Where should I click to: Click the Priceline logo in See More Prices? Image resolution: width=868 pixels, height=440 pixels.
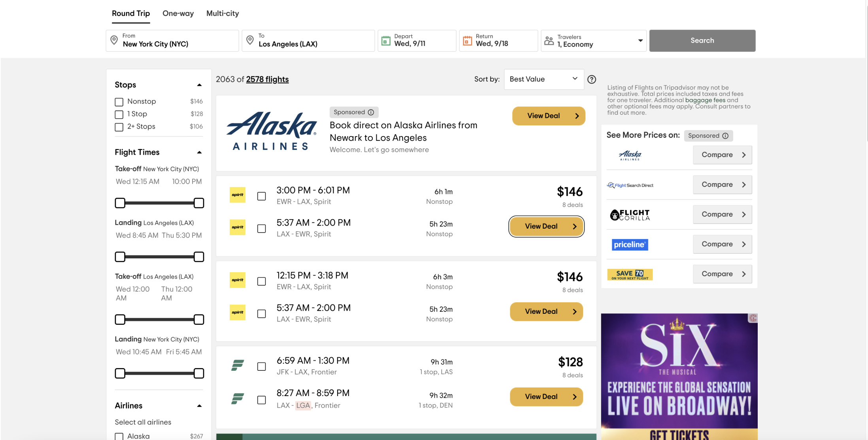[x=630, y=245]
